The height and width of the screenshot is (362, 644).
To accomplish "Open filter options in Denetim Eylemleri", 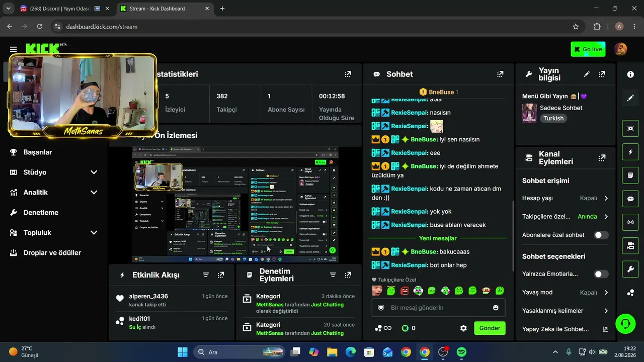I will [x=333, y=275].
